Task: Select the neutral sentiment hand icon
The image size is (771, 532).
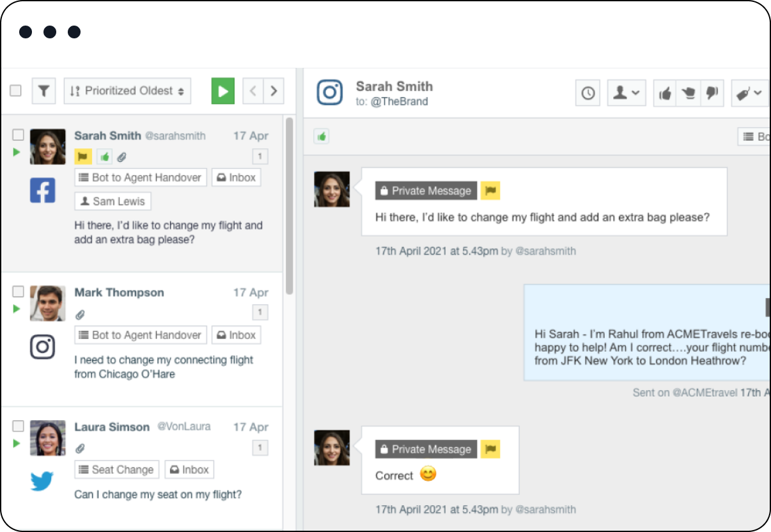Action: click(x=688, y=93)
